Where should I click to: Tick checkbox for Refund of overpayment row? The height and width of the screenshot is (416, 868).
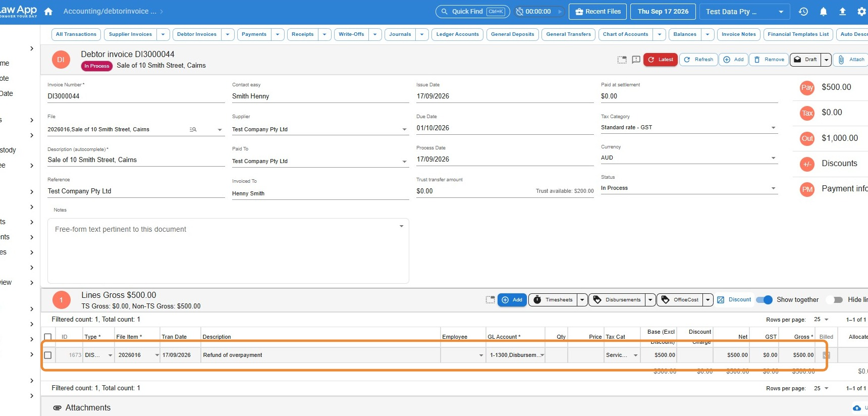48,355
